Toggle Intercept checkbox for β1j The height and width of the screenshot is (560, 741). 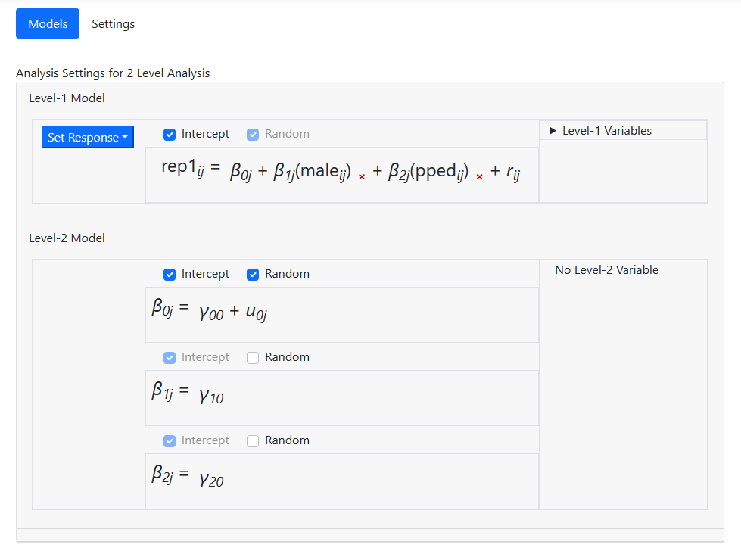click(170, 357)
